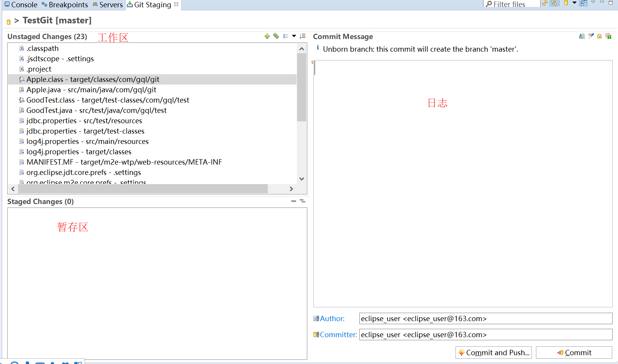Click the Refresh icon in view toolbar
The width and height of the screenshot is (618, 364).
click(x=545, y=3)
